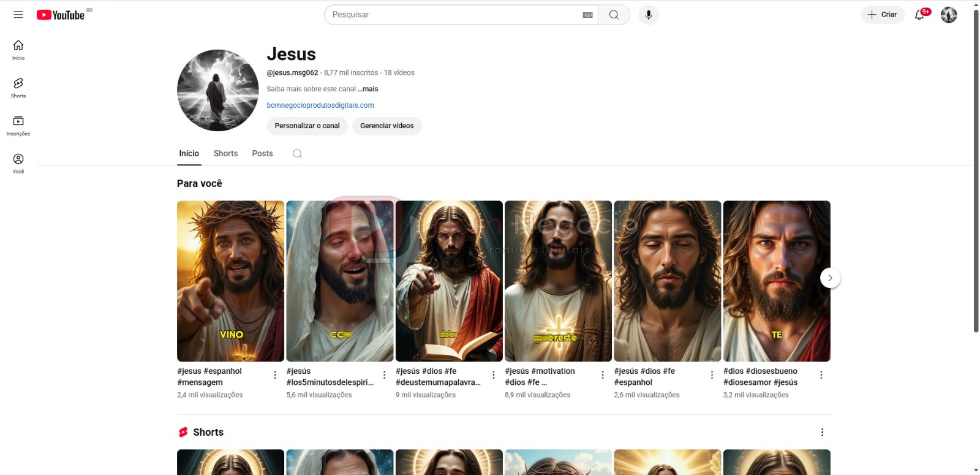Open the on-screen keyboard in search box
This screenshot has width=980, height=475.
[588, 15]
